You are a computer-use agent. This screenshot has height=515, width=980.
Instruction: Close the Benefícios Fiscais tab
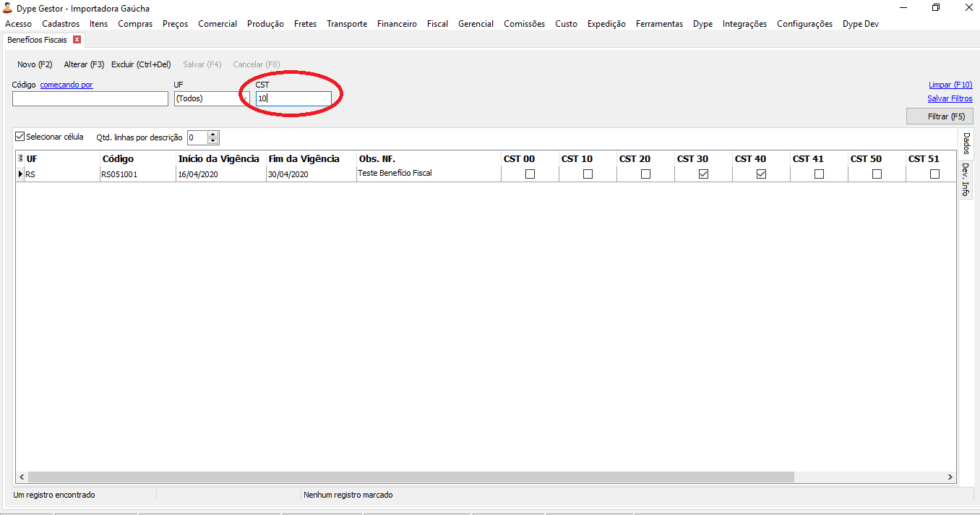point(77,40)
